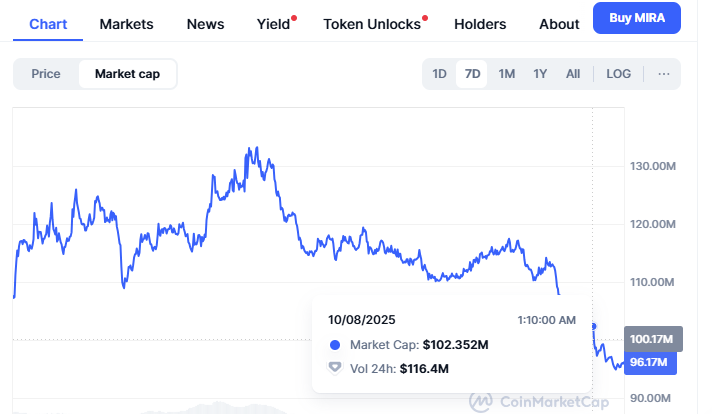The height and width of the screenshot is (414, 712).
Task: Select the 1D time range
Action: coord(439,73)
